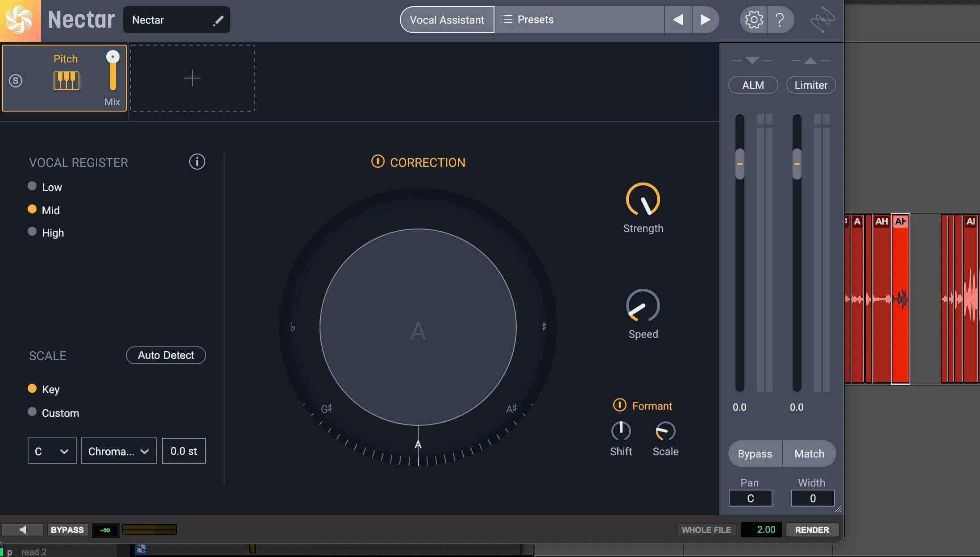
Task: Add a new module with plus slot
Action: pos(192,78)
